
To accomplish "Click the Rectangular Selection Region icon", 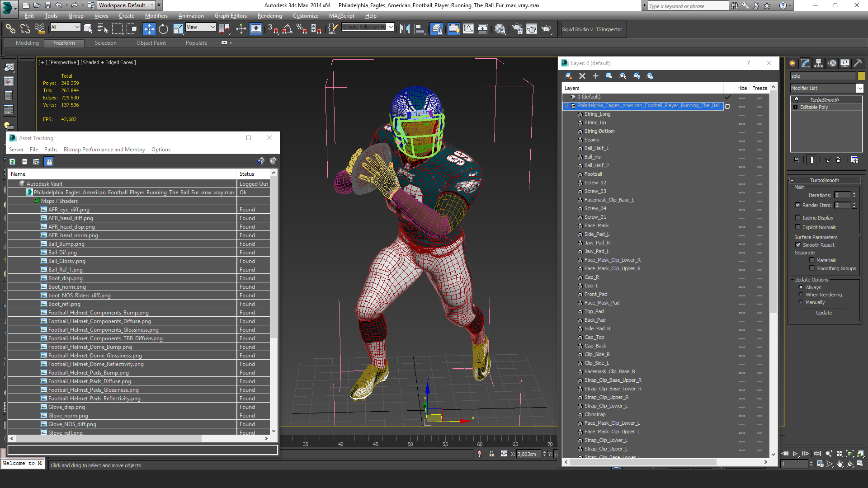I will (117, 29).
